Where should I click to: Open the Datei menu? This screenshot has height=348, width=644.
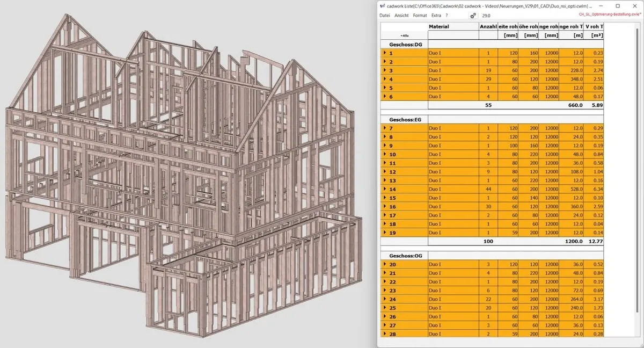[385, 16]
